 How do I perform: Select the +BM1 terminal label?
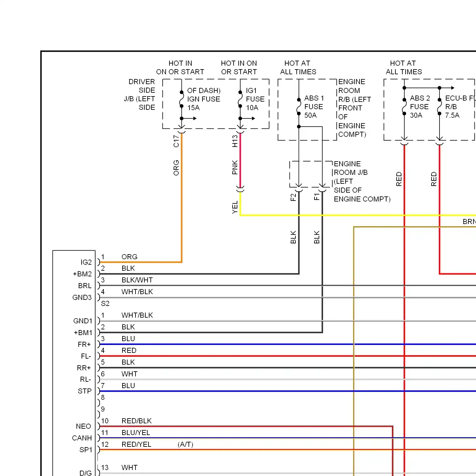click(83, 333)
